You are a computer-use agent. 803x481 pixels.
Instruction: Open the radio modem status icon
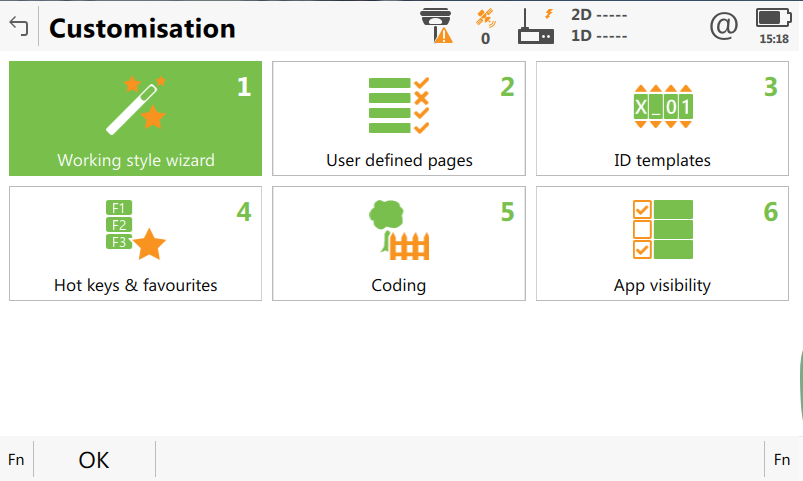(x=536, y=26)
